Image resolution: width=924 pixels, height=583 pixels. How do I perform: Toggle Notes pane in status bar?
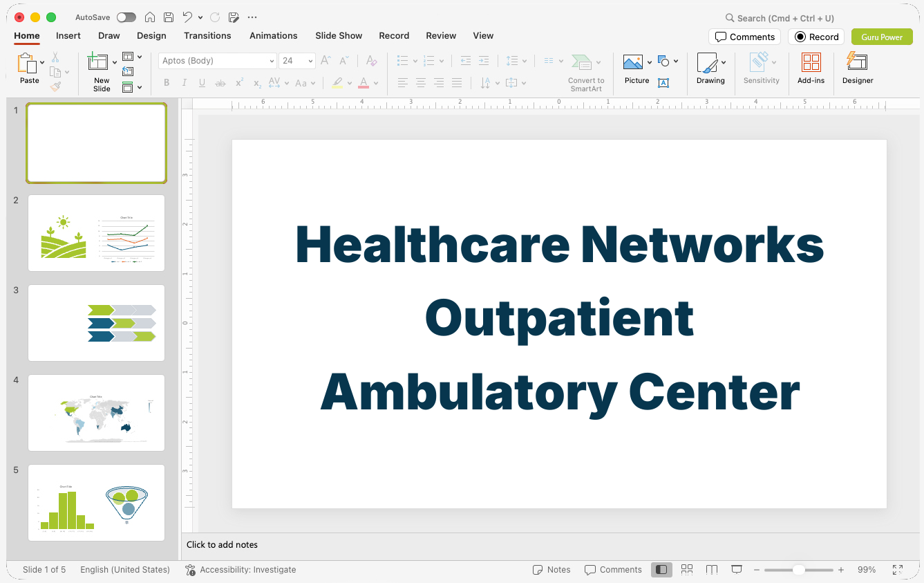pyautogui.click(x=551, y=570)
